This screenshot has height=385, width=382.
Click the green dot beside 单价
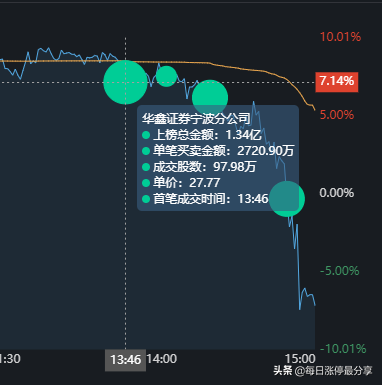click(x=146, y=183)
